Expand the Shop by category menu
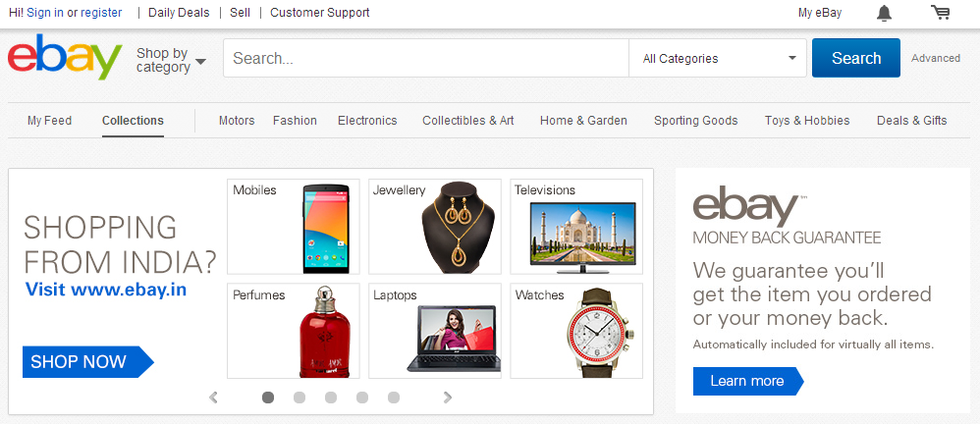Viewport: 980px width, 424px height. (x=171, y=61)
